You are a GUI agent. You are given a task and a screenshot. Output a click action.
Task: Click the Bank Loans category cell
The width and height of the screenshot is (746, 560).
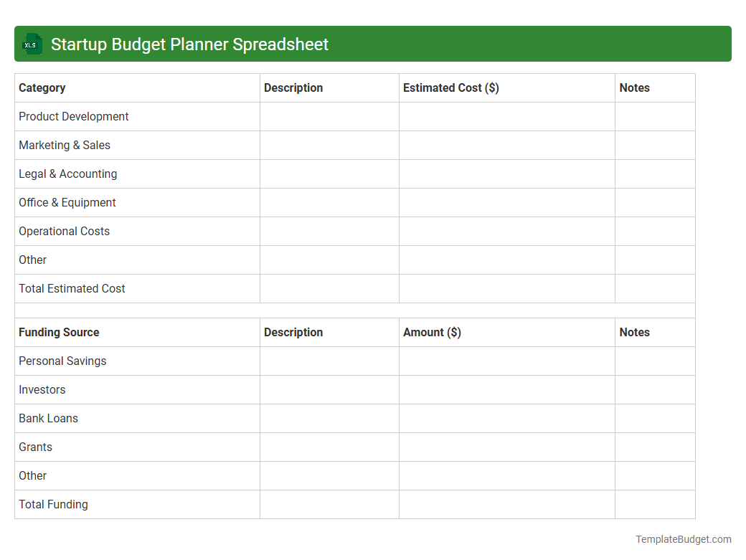pos(48,418)
